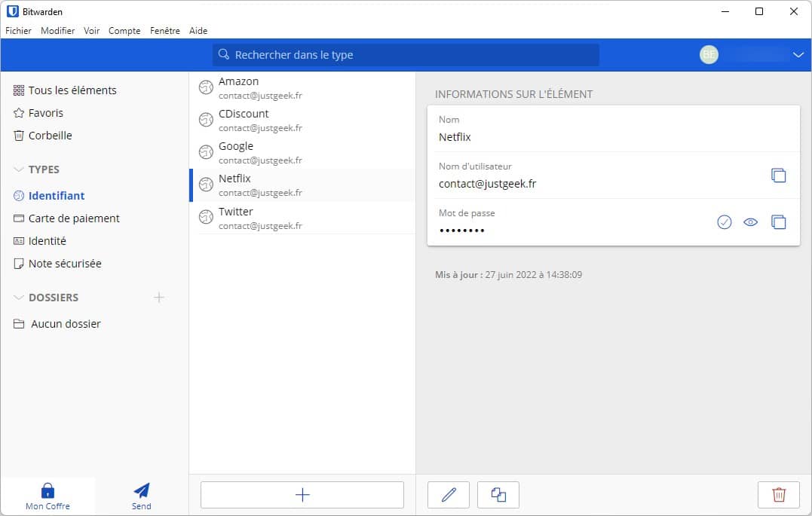The height and width of the screenshot is (516, 812).
Task: Click the account avatar circle
Action: coord(709,54)
